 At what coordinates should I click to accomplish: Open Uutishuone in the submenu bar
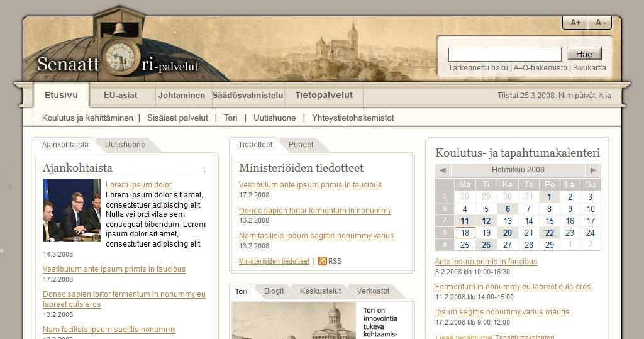coord(274,118)
